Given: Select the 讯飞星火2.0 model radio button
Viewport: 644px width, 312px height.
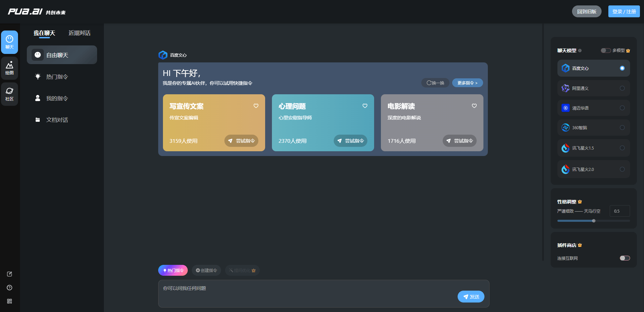Looking at the screenshot, I should click(x=622, y=169).
